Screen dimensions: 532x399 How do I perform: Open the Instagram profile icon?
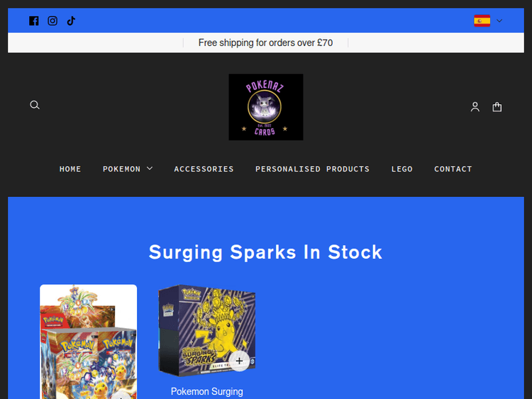pyautogui.click(x=52, y=21)
